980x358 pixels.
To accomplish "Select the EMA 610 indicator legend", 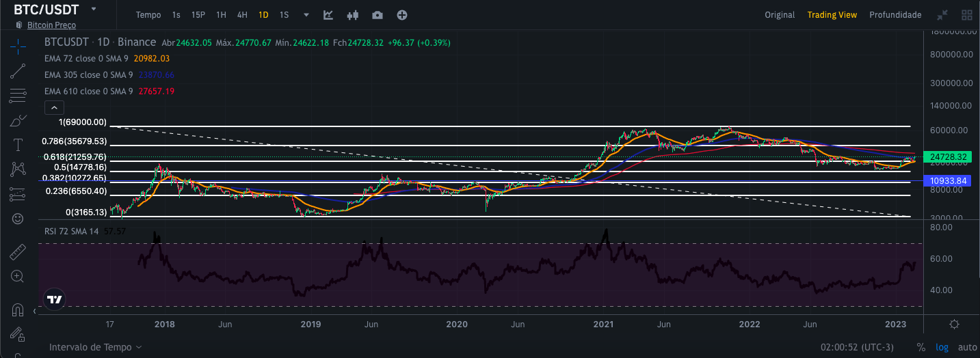I will pos(109,91).
